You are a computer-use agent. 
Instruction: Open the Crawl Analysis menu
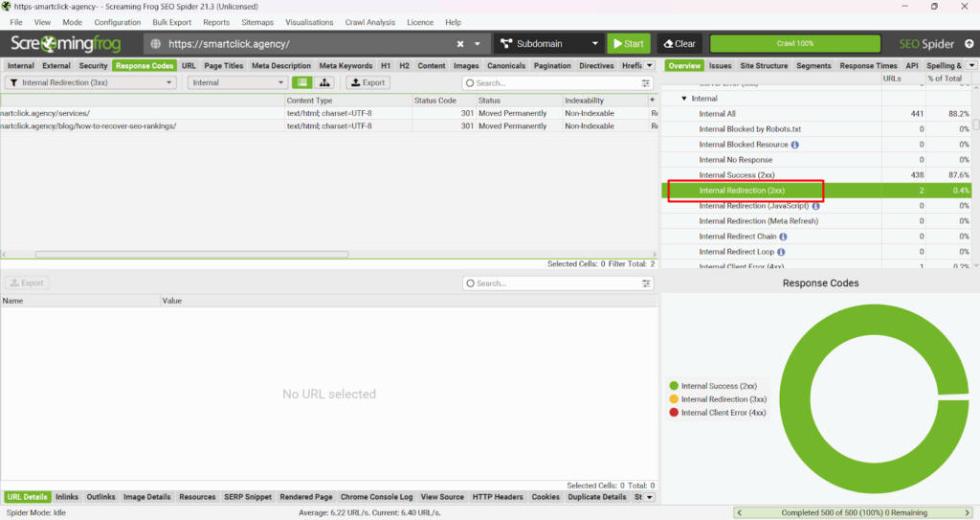370,22
